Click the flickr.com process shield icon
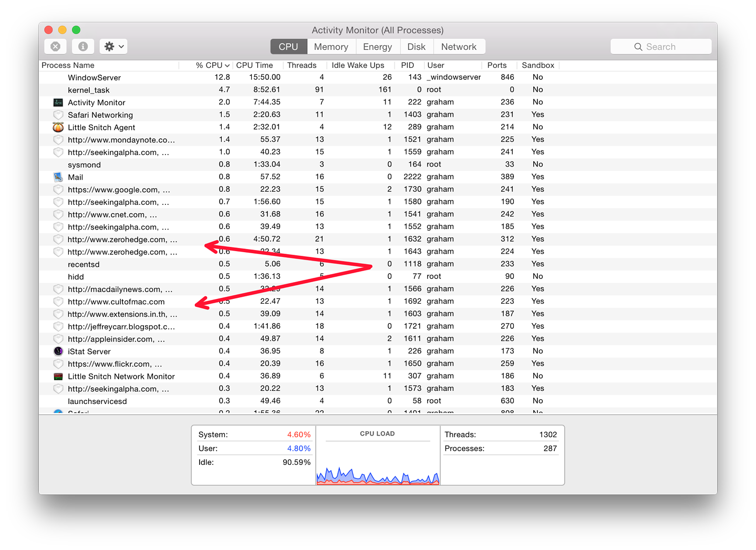 (58, 364)
